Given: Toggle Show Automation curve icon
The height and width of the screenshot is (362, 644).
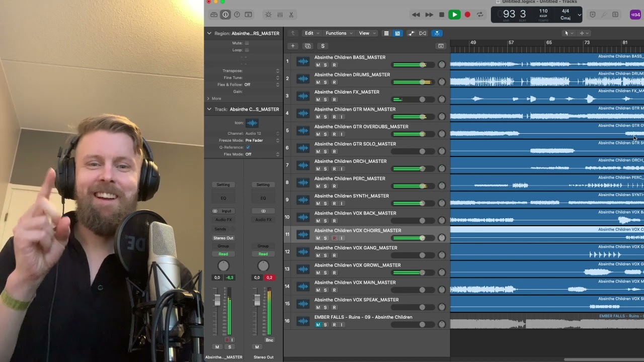Looking at the screenshot, I should point(411,33).
